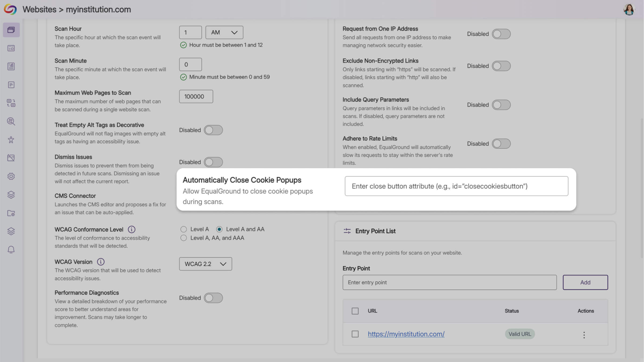The image size is (644, 362).
Task: Open the search magnifier icon in sidebar
Action: (x=11, y=121)
